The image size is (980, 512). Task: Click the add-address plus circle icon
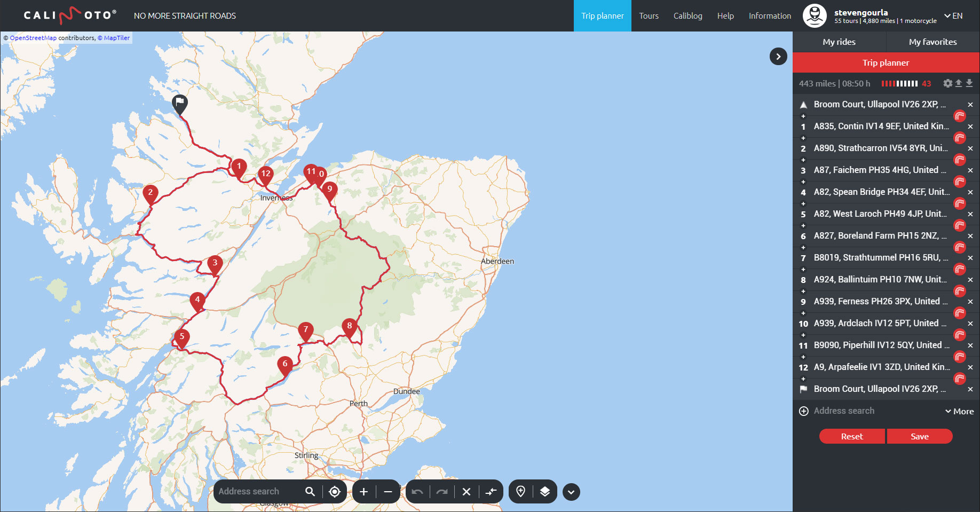tap(804, 411)
